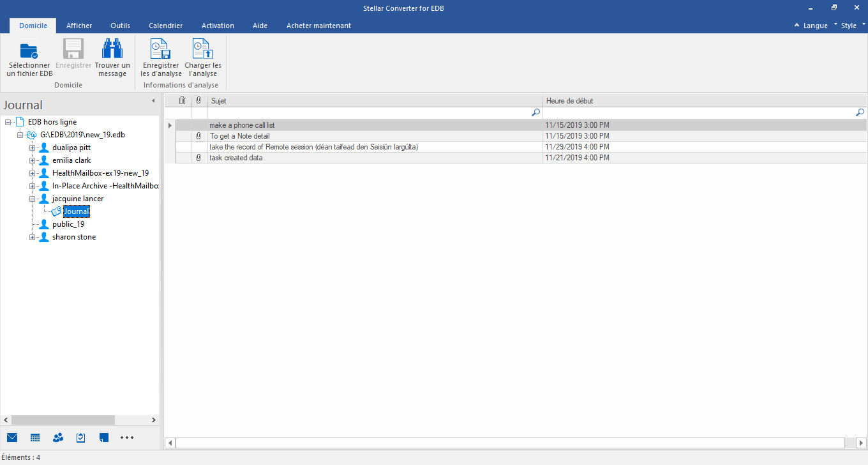Click Enregistrer les d'analyse icon

(161, 50)
